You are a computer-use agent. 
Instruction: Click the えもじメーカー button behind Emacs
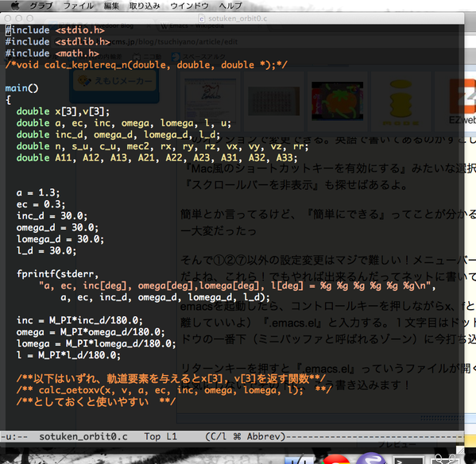tap(114, 81)
